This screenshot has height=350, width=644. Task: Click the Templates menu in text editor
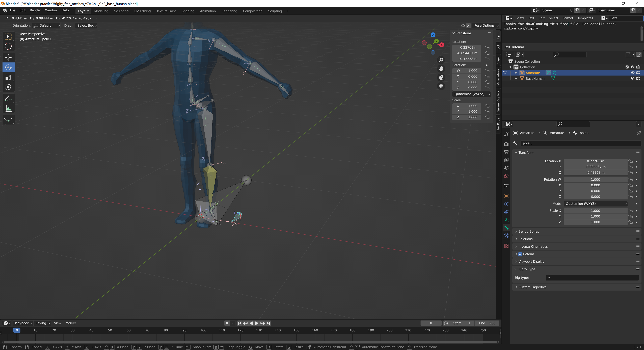pos(585,18)
